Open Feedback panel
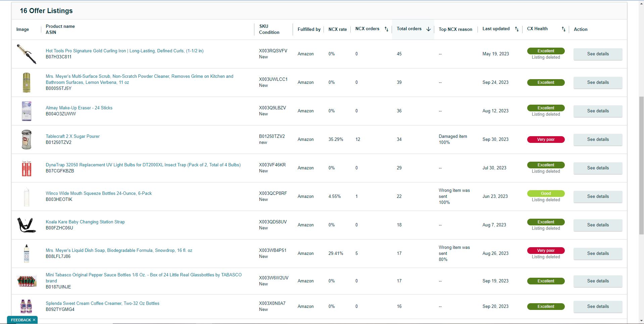Image resolution: width=644 pixels, height=324 pixels. [x=21, y=320]
